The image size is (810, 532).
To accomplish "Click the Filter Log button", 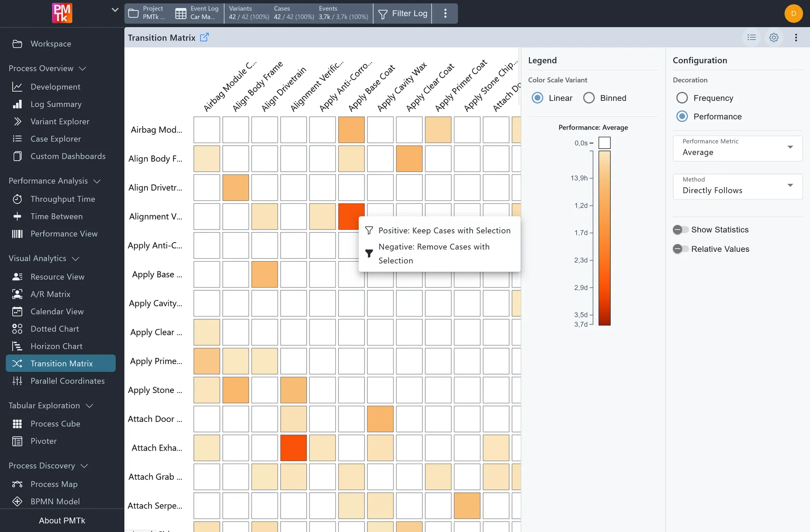I will [403, 13].
